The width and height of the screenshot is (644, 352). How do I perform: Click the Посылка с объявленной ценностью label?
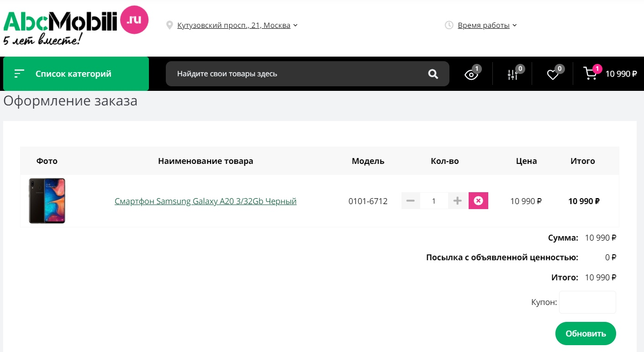(x=502, y=257)
